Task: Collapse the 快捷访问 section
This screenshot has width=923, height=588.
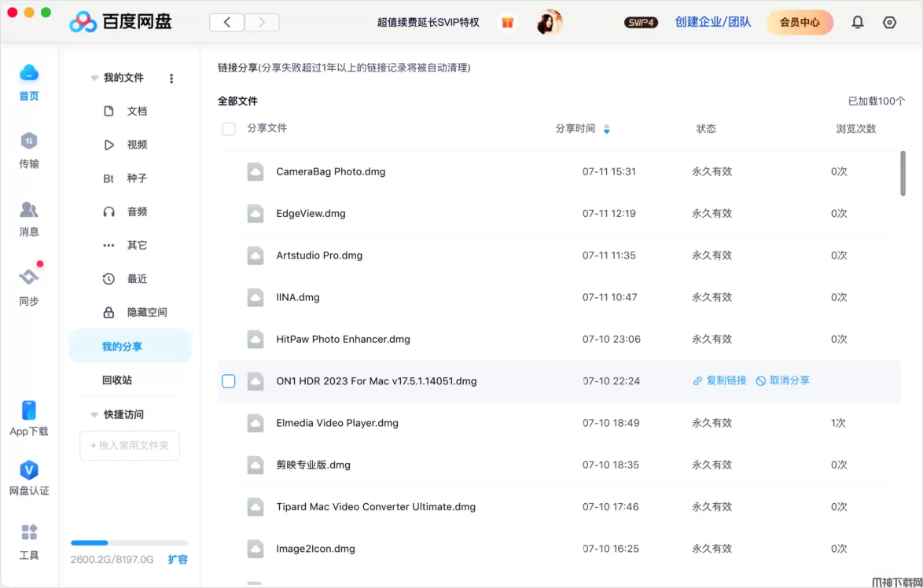Action: tap(94, 414)
